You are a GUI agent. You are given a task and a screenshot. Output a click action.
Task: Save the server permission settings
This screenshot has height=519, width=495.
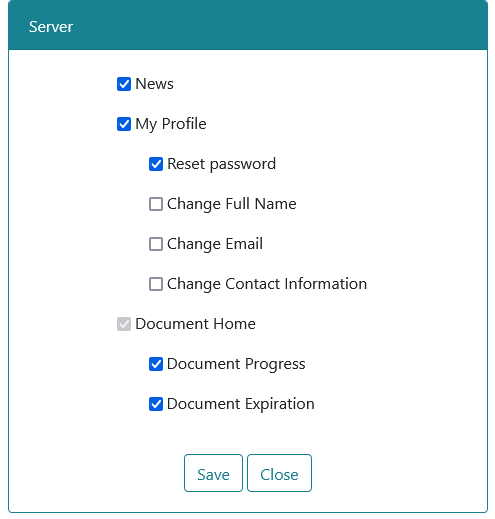(213, 473)
